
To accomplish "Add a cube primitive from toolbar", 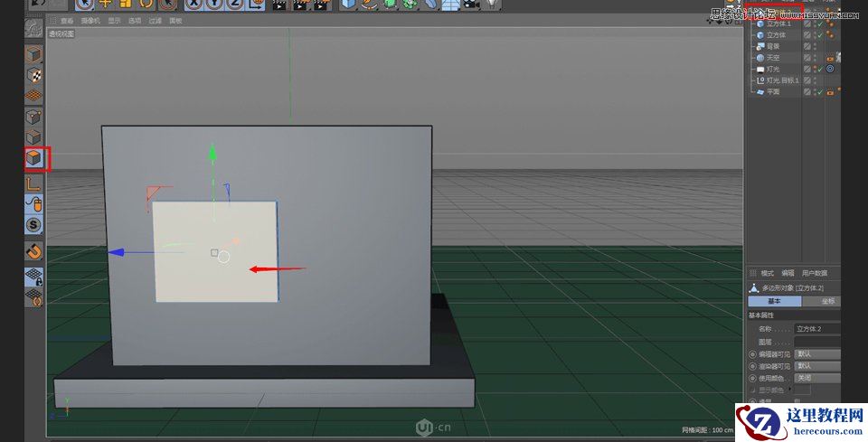I will coord(348,5).
